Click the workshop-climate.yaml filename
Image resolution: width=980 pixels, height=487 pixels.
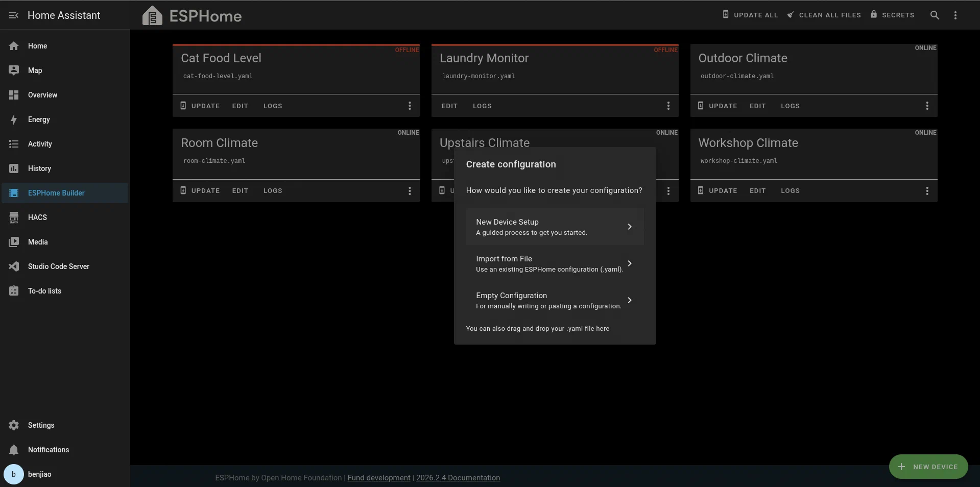click(739, 161)
